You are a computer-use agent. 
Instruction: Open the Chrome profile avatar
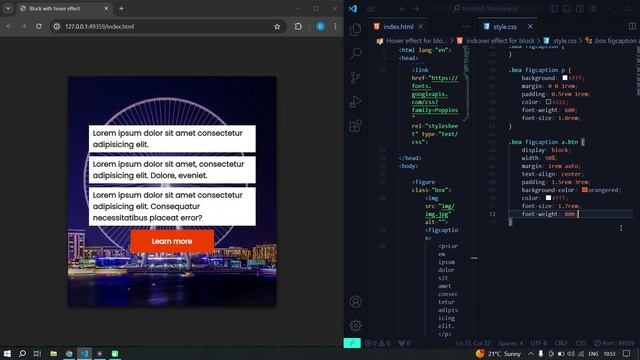[x=320, y=27]
